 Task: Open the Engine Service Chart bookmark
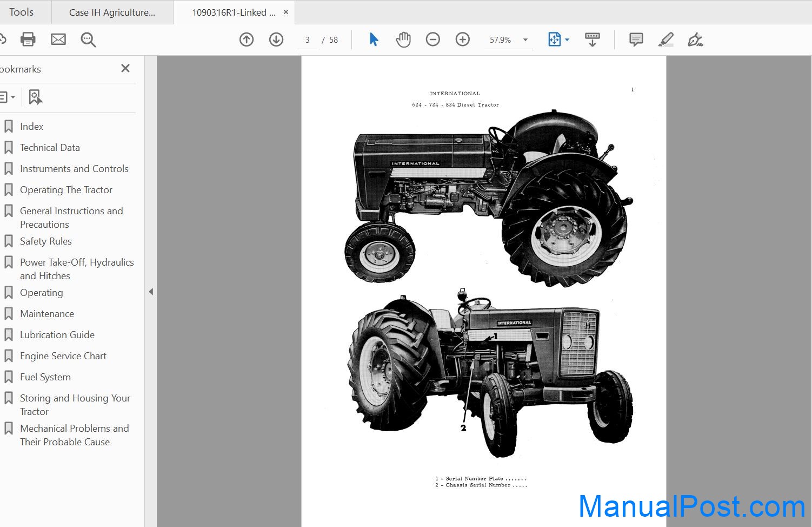[x=63, y=356]
